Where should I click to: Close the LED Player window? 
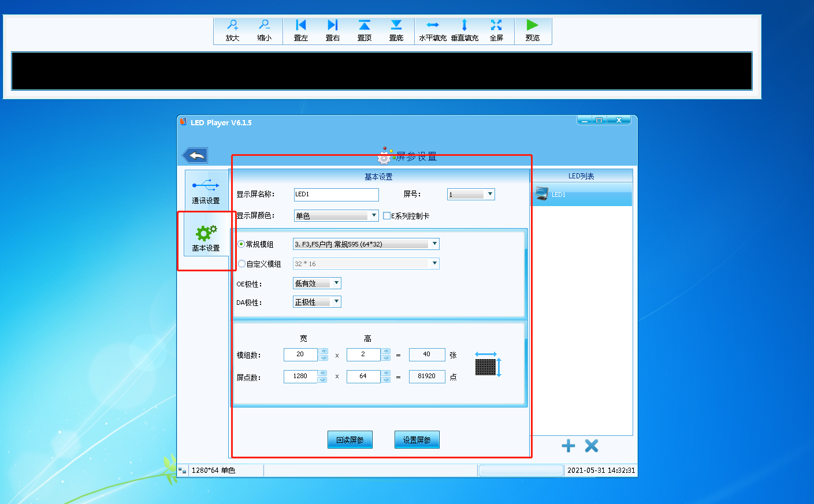619,120
